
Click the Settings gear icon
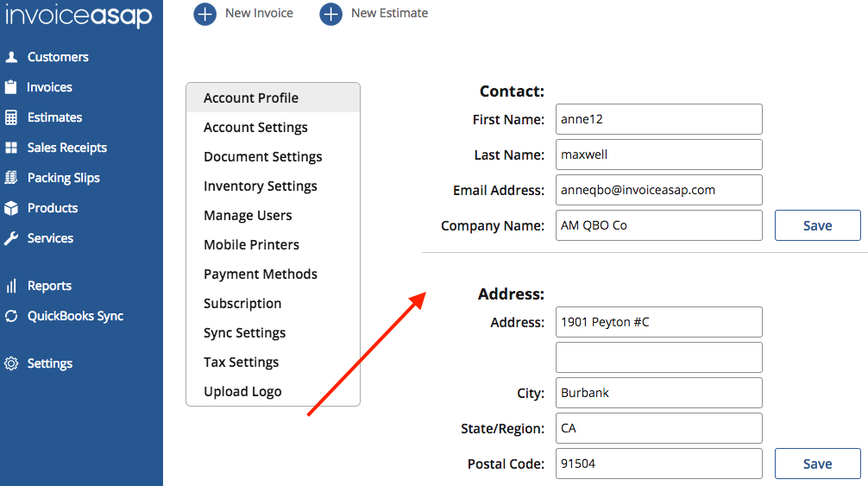(11, 363)
